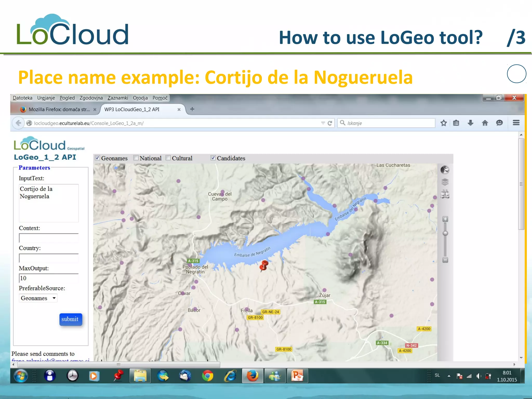Click the binoculars search icon on the map
The image size is (532, 399).
(445, 194)
